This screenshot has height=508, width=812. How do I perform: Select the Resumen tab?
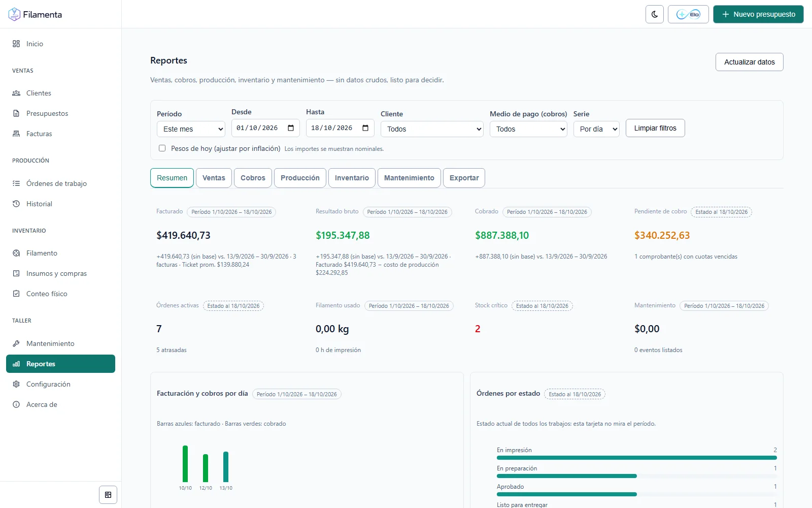172,178
